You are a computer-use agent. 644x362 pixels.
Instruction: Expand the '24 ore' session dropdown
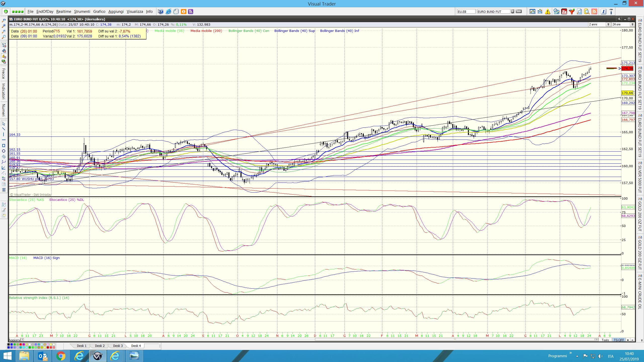[x=632, y=24]
